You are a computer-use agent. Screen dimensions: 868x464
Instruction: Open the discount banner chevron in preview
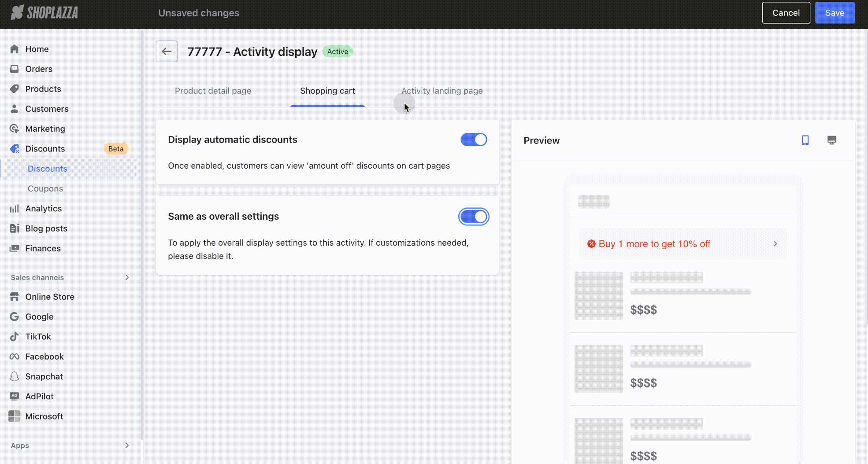click(x=775, y=244)
